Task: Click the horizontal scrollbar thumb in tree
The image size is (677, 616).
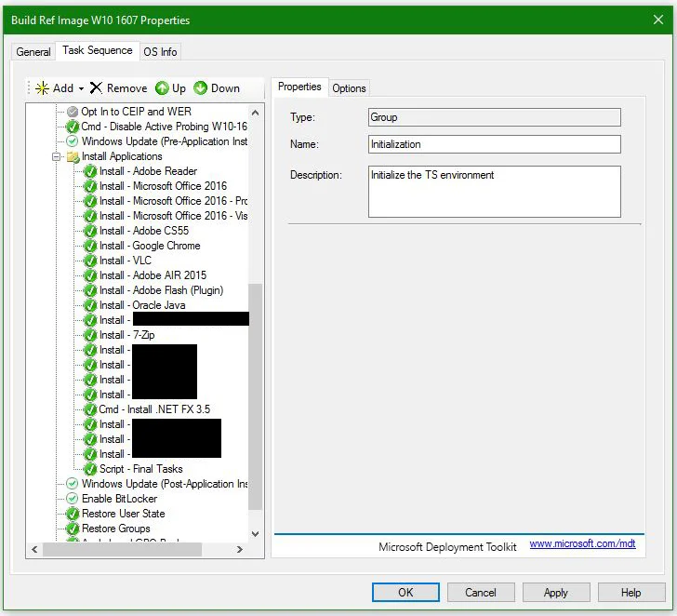Action: point(122,550)
